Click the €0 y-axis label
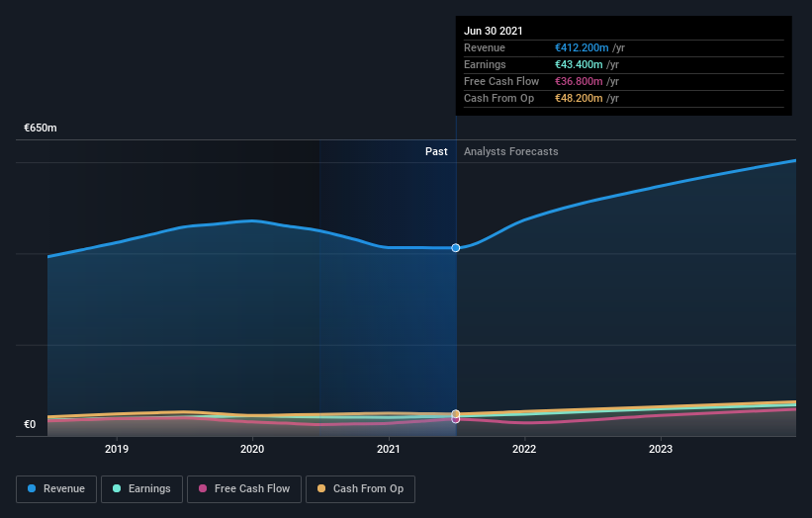 [x=30, y=424]
